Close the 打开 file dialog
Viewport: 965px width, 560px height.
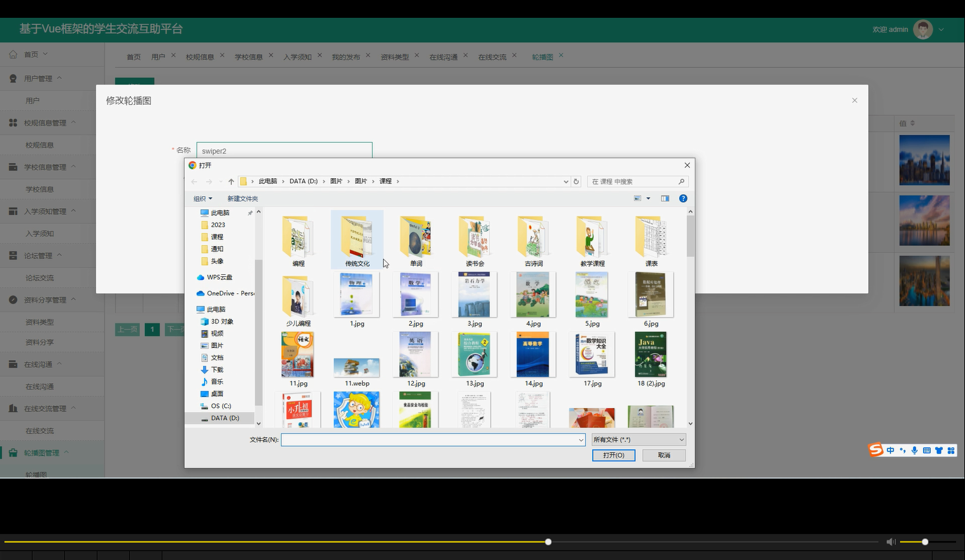coord(687,165)
